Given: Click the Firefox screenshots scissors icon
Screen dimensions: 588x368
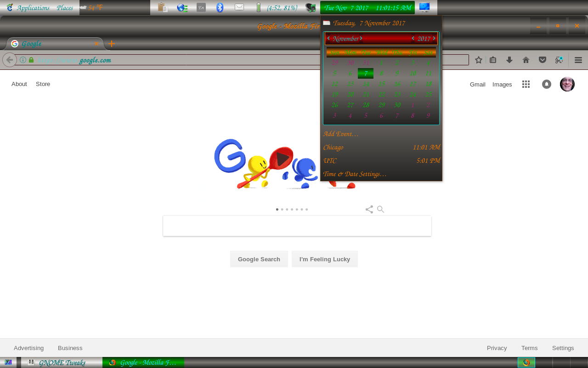Looking at the screenshot, I should coord(559,60).
